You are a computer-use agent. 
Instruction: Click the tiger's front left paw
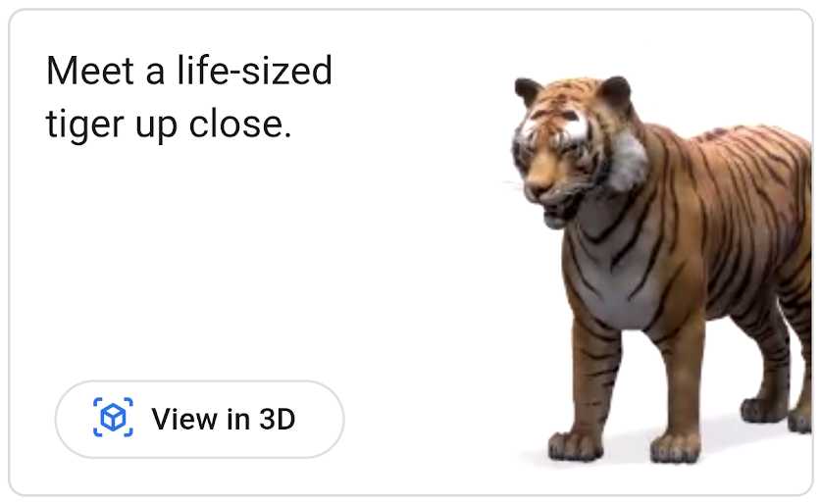click(x=677, y=448)
